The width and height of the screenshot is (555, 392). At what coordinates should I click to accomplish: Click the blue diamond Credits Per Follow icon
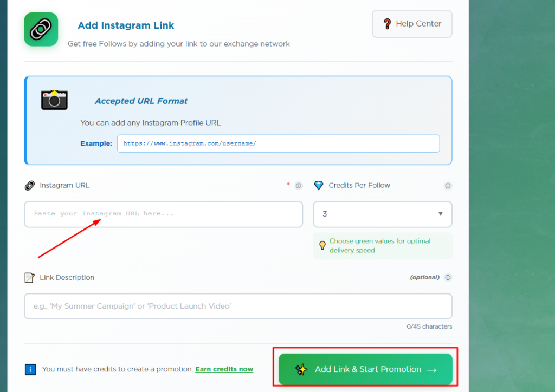click(320, 185)
